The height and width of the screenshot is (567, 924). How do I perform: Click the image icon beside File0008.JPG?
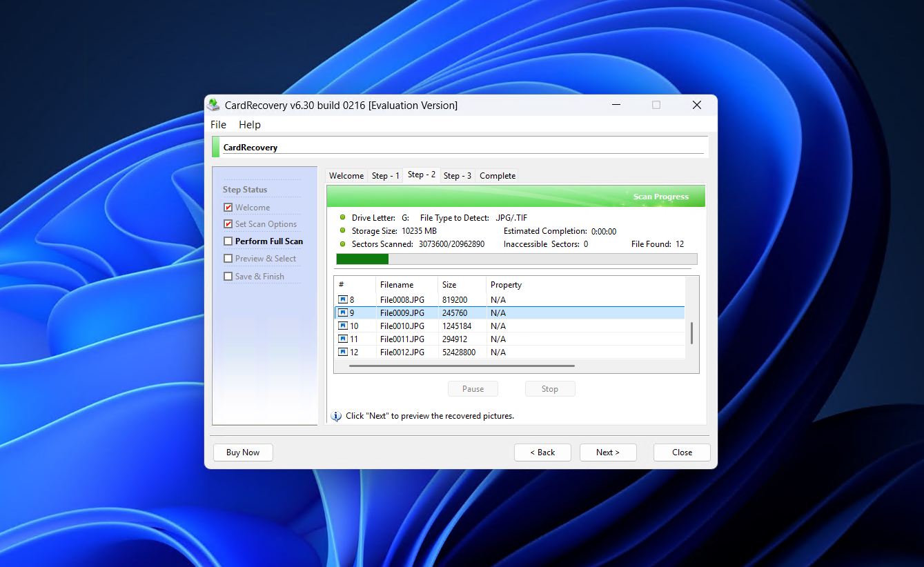pyautogui.click(x=343, y=299)
